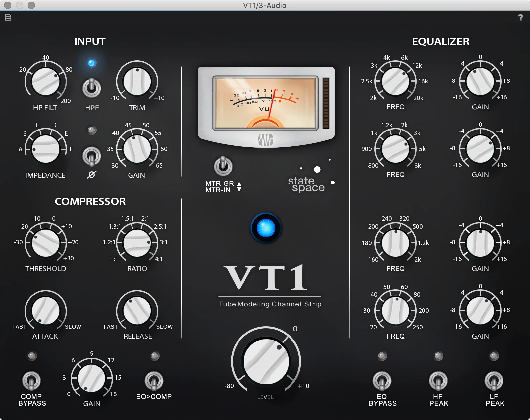Click the compressor ATTACK knob
The image size is (530, 420).
tap(46, 311)
